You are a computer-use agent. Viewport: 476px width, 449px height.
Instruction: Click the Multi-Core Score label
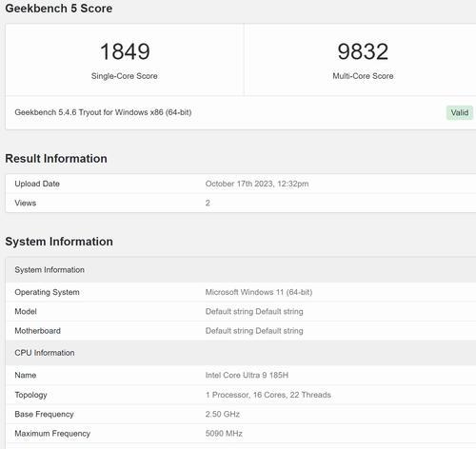coord(363,76)
